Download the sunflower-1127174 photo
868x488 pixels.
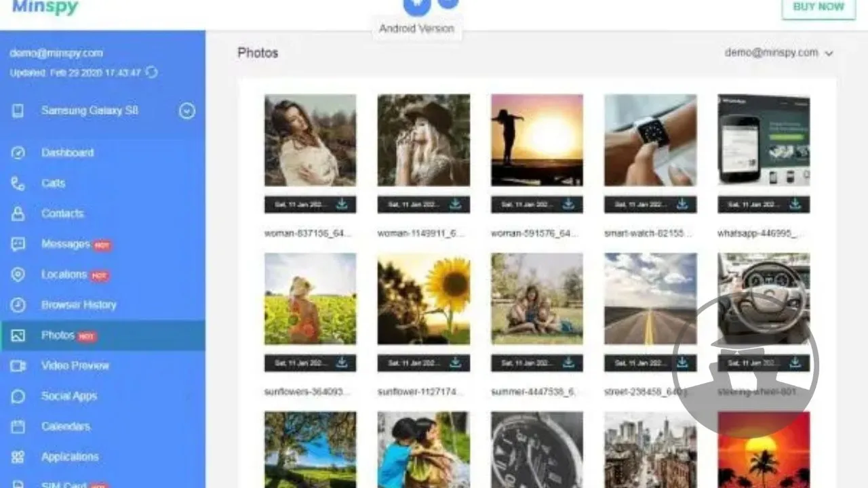[x=456, y=363]
